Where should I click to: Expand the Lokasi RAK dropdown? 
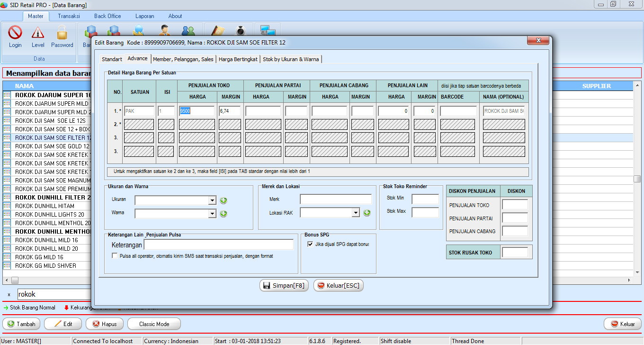[356, 213]
